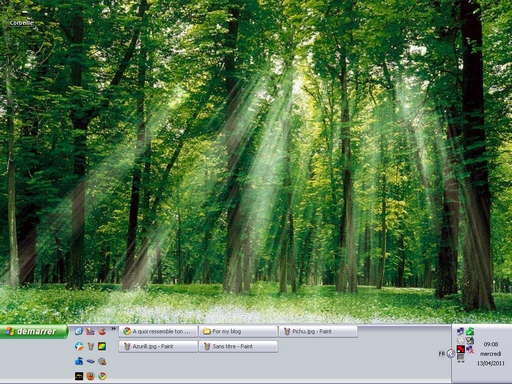The width and height of the screenshot is (512, 384).
Task: Click the Windows security shield tray icon
Action: pos(470,340)
